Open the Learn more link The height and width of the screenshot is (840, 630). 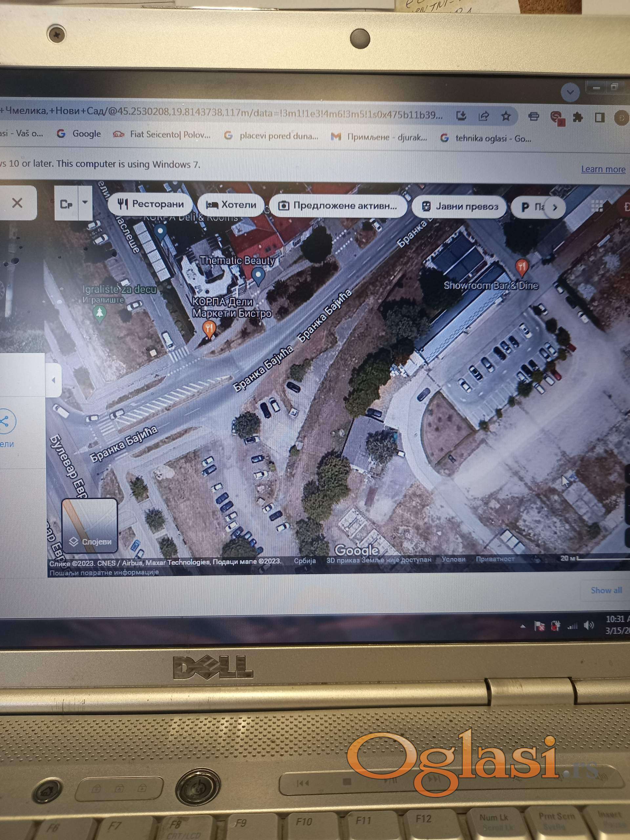point(603,169)
